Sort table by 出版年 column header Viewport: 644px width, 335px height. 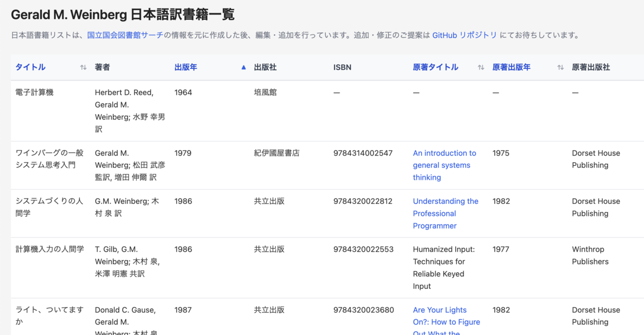(x=186, y=68)
